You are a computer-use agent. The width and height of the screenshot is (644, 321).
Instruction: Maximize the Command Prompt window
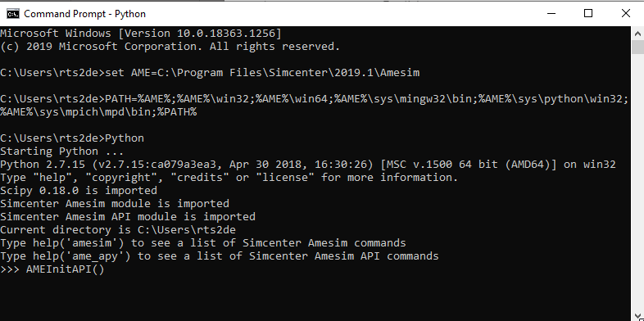click(588, 14)
